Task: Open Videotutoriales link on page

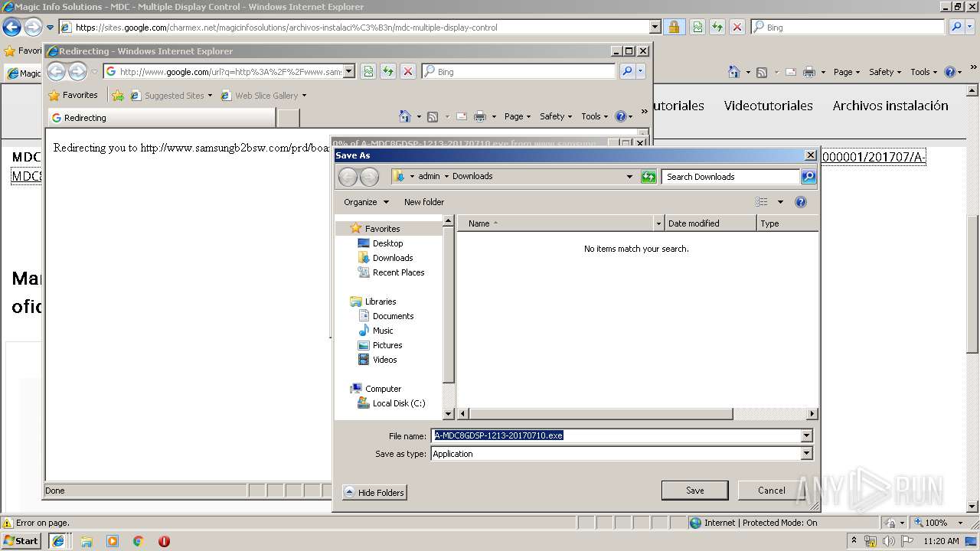Action: click(x=768, y=106)
